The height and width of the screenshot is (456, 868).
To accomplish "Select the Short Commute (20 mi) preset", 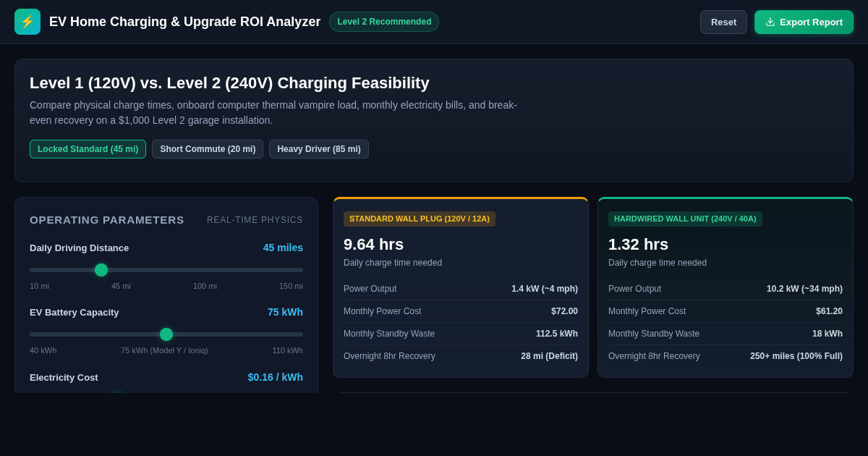I will pyautogui.click(x=208, y=149).
